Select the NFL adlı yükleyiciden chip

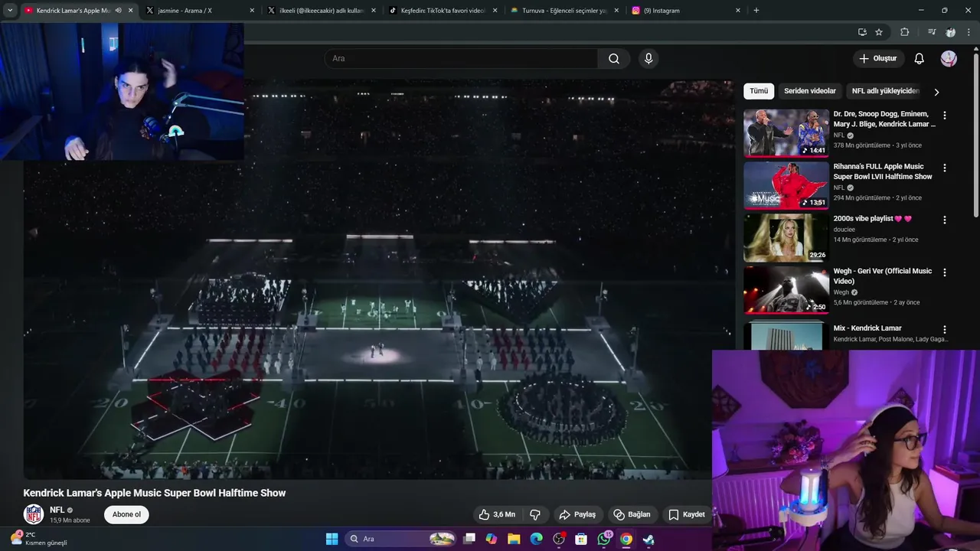click(885, 91)
